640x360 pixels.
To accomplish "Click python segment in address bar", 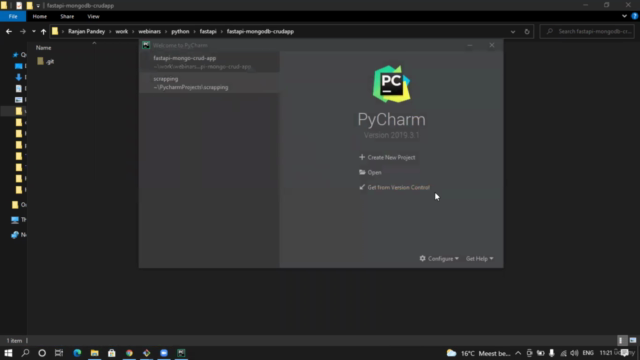I will point(180,31).
